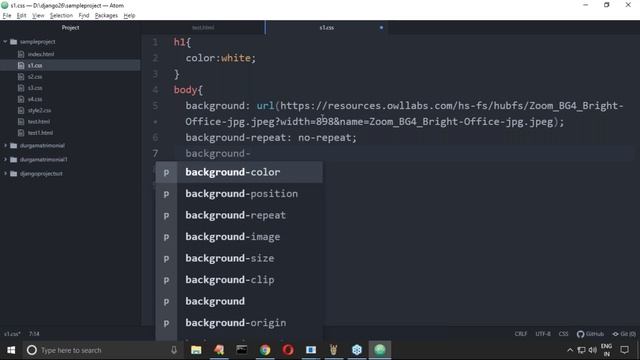
Task: Open Opera browser from taskbar
Action: pyautogui.click(x=288, y=350)
